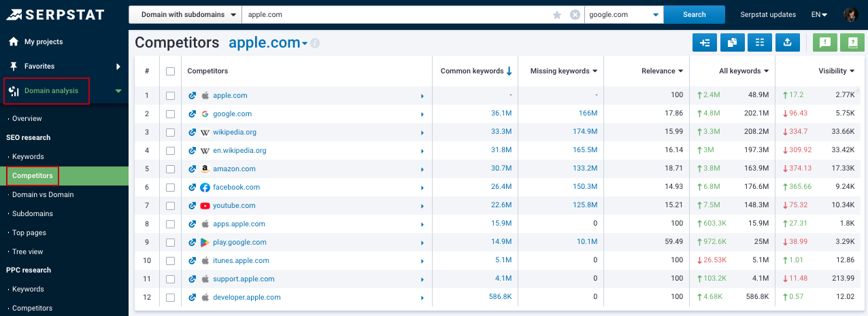This screenshot has width=868, height=316.
Task: Expand row arrow for en.wikipedia.org
Action: coord(422,152)
